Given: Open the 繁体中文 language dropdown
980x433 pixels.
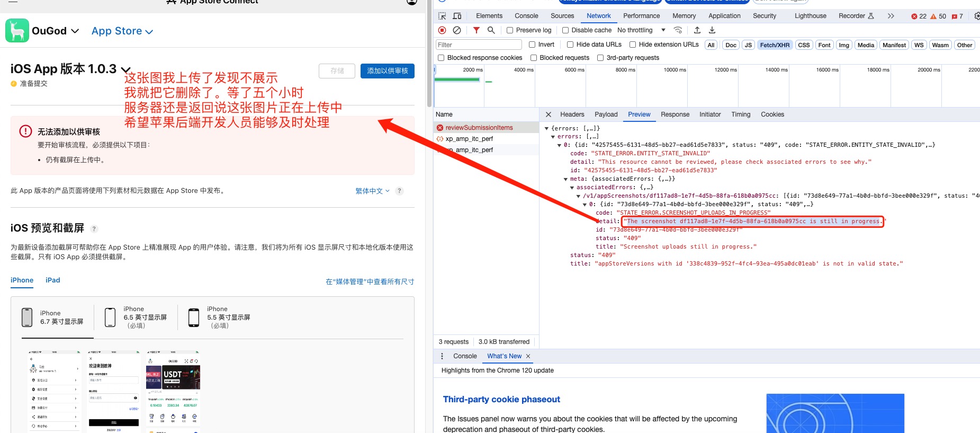Looking at the screenshot, I should click(x=372, y=191).
